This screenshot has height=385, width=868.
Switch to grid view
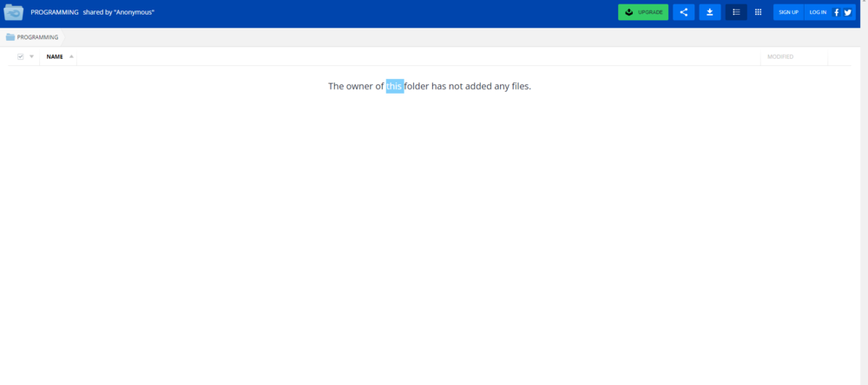(758, 12)
